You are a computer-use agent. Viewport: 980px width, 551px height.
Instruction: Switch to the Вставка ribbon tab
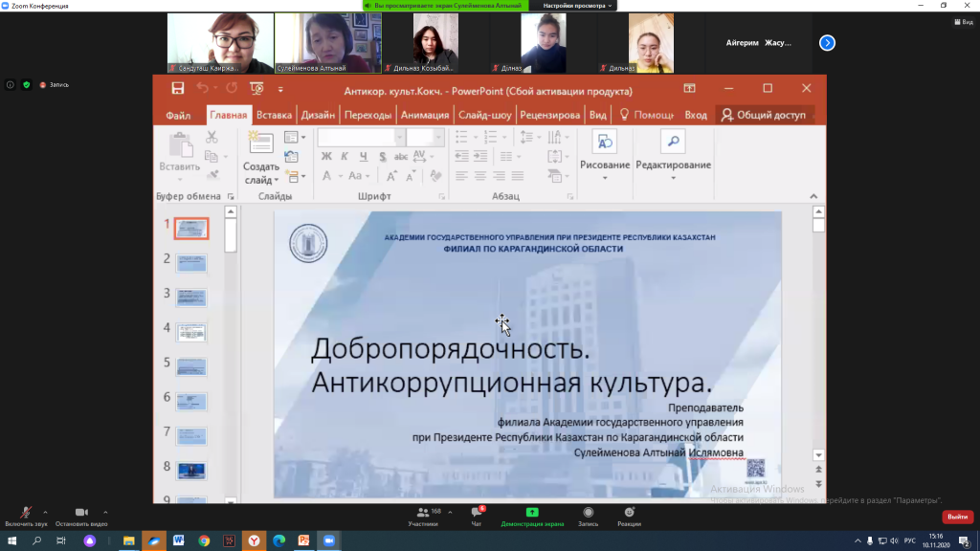[274, 115]
